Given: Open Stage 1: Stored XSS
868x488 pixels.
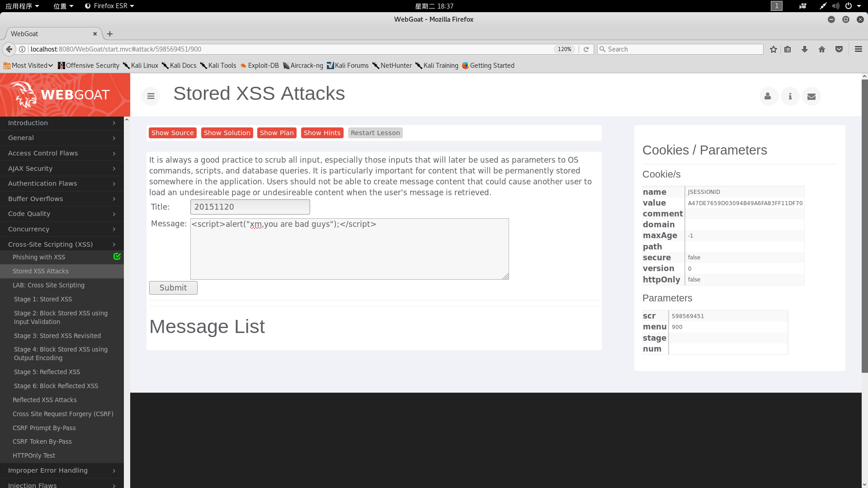Looking at the screenshot, I should coord(43,299).
